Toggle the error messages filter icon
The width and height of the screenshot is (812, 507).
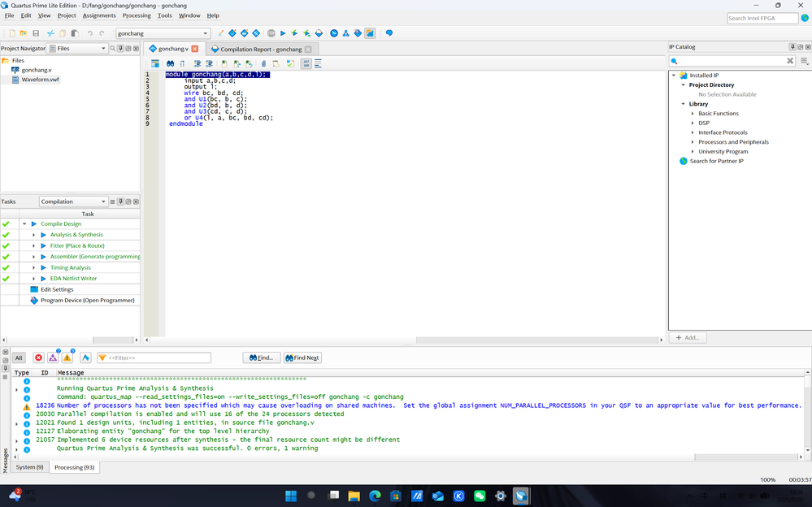click(x=38, y=357)
